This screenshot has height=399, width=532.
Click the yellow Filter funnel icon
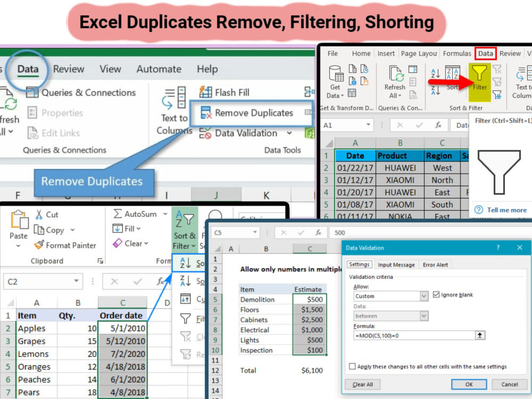[479, 72]
